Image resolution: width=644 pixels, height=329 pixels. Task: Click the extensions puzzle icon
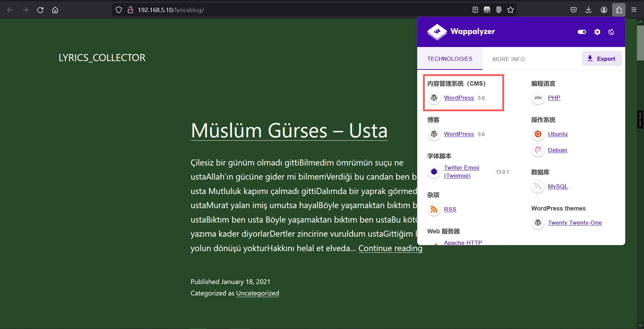coord(619,10)
